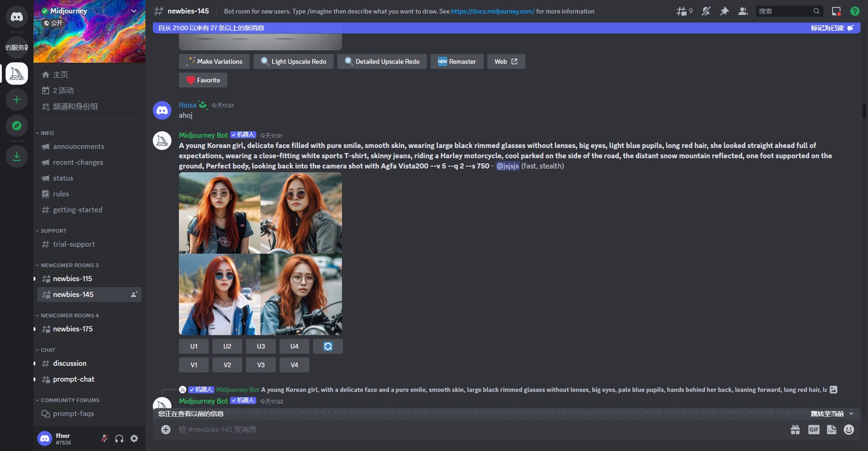Open the prompt-chat channel
Viewport: 868px width, 451px height.
[74, 379]
